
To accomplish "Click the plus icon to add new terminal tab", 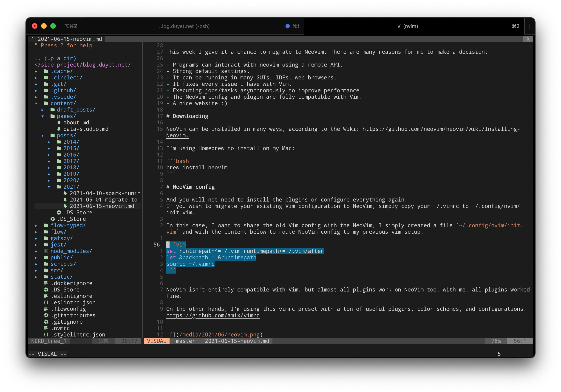I will tap(530, 26).
